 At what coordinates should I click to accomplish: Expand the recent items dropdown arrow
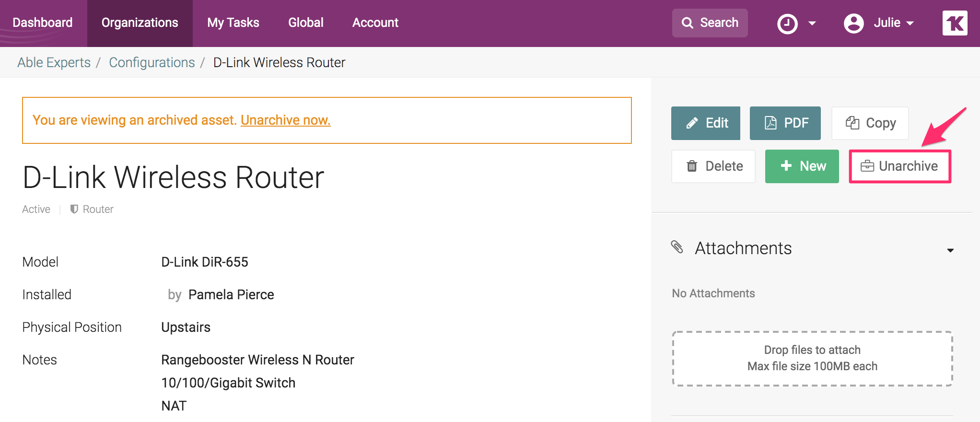pyautogui.click(x=812, y=23)
